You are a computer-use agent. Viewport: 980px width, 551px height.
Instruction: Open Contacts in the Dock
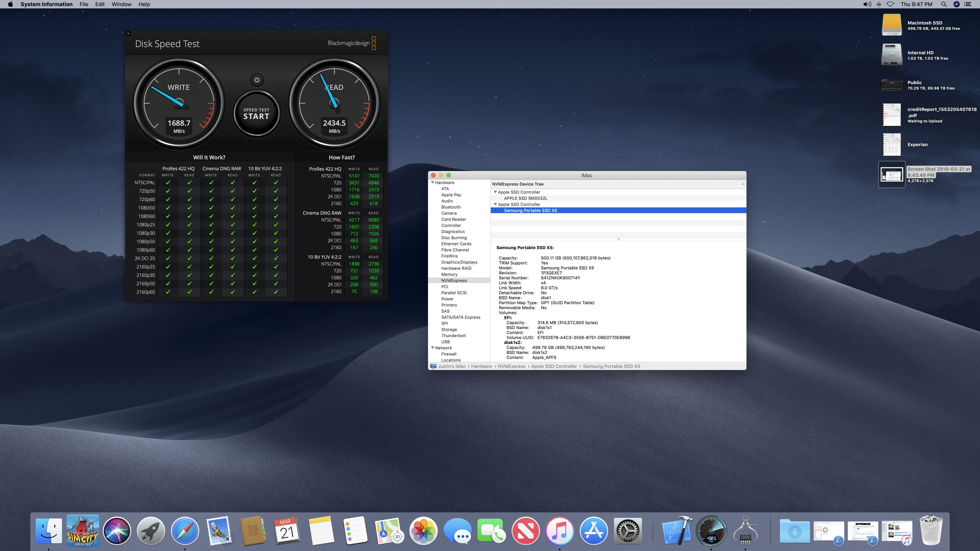click(253, 531)
